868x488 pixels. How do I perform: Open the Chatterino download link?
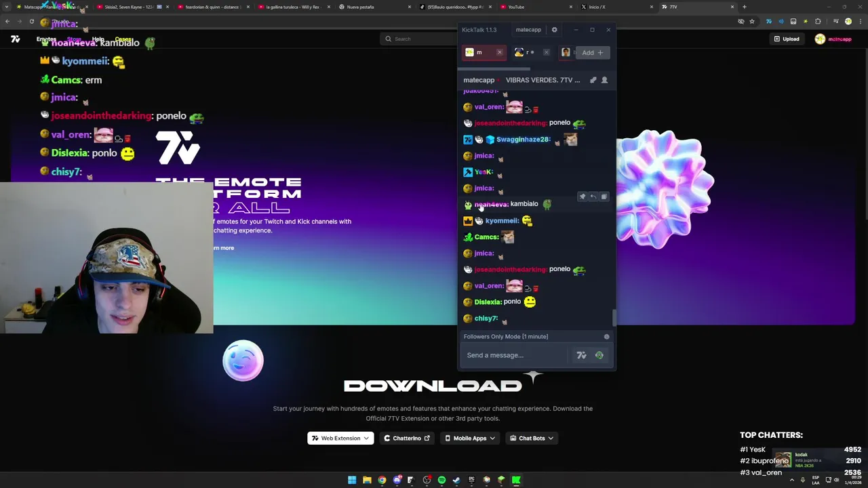pyautogui.click(x=407, y=439)
